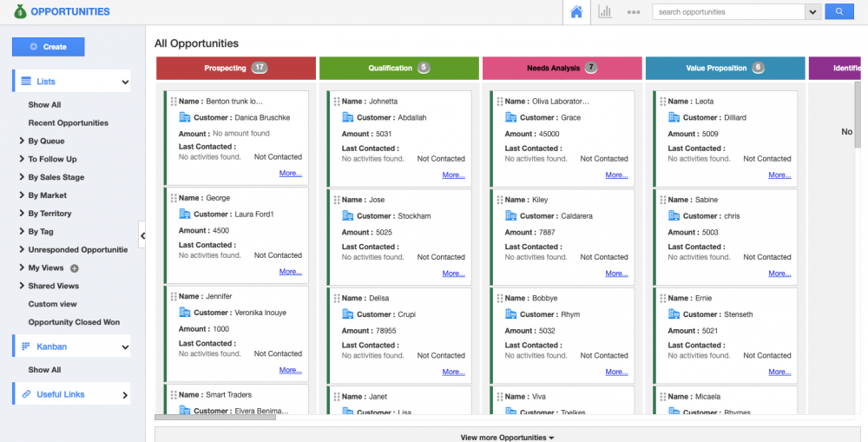Click the plus icon next to My Views
Screen dimensions: 868x442
(74, 268)
